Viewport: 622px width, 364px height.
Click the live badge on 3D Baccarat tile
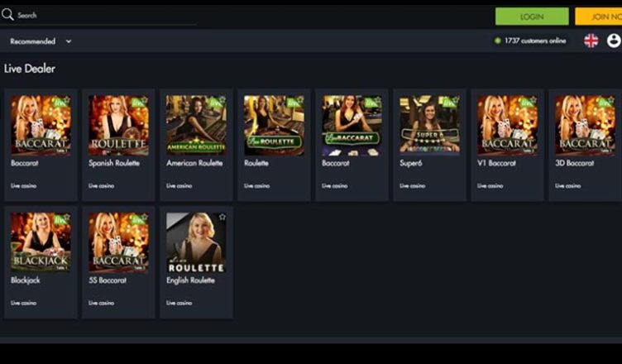point(602,102)
